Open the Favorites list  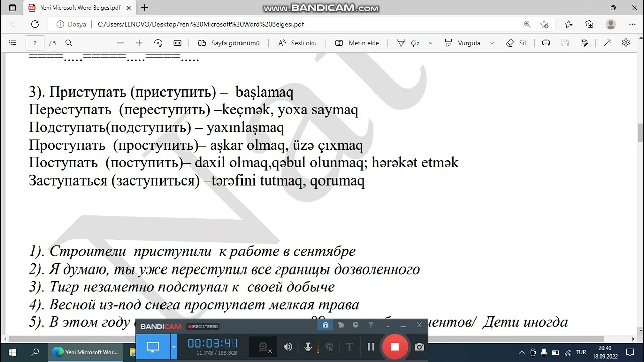(569, 24)
